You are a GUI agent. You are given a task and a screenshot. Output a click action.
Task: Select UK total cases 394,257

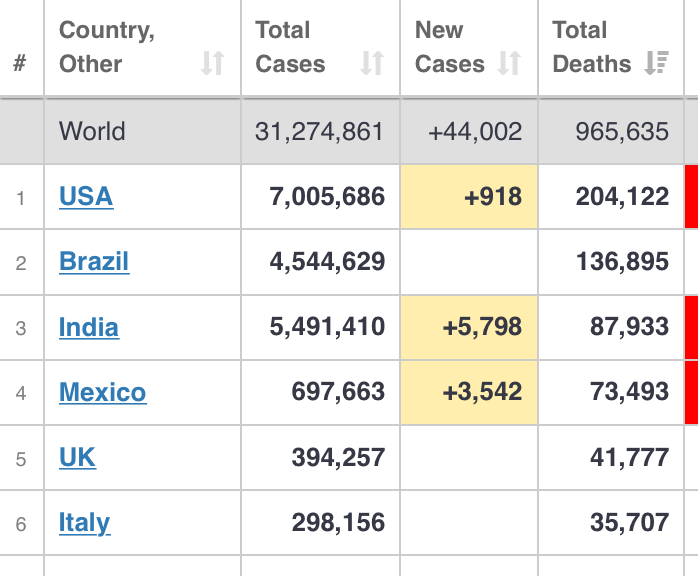pos(338,458)
